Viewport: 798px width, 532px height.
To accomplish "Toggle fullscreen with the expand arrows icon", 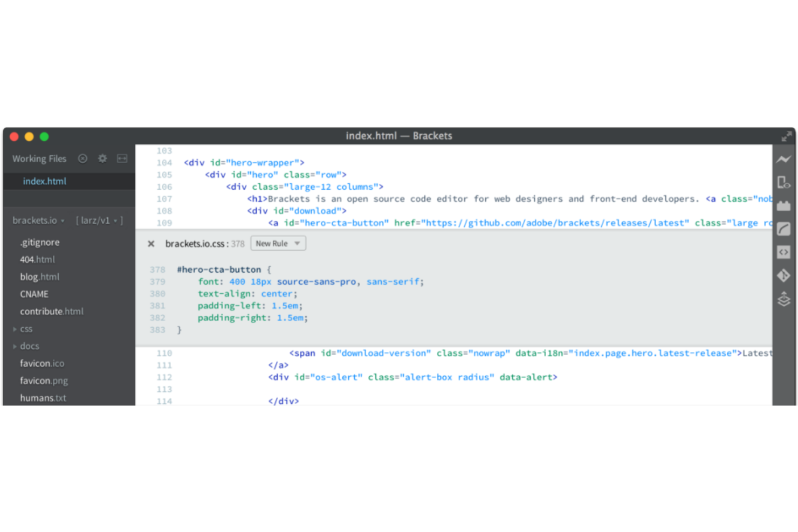I will point(787,136).
